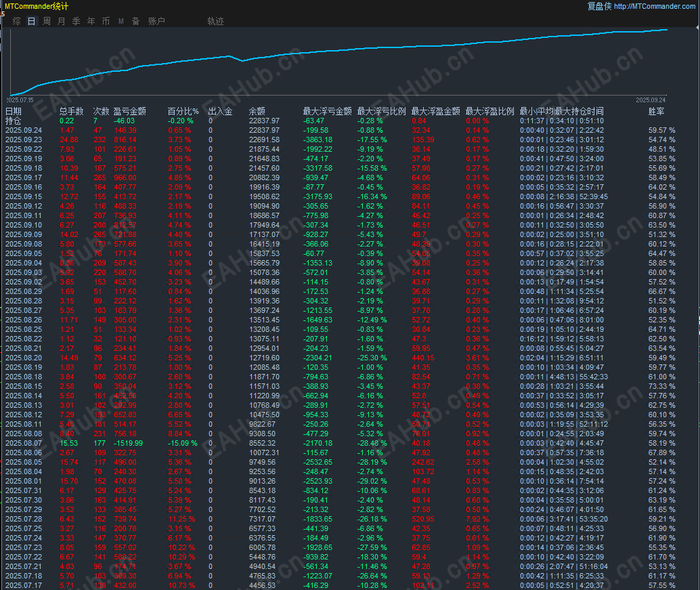The width and height of the screenshot is (700, 590).
Task: Click the 11.25 % percentage on 2025.07.28
Action: pos(181,519)
